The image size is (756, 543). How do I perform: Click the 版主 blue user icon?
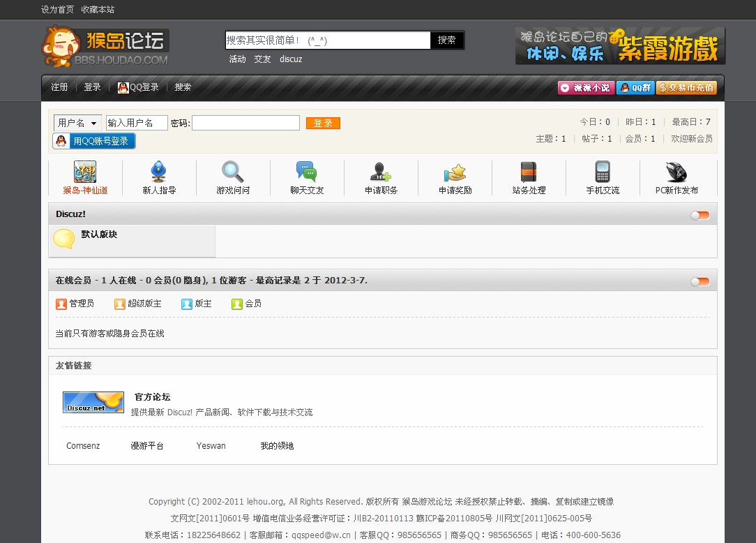[x=187, y=304]
